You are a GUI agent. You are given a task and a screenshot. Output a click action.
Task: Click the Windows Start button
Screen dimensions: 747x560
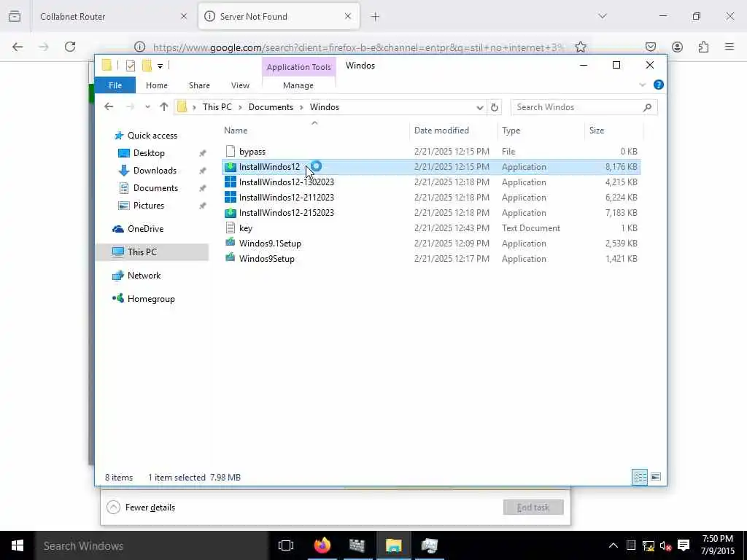tap(18, 545)
